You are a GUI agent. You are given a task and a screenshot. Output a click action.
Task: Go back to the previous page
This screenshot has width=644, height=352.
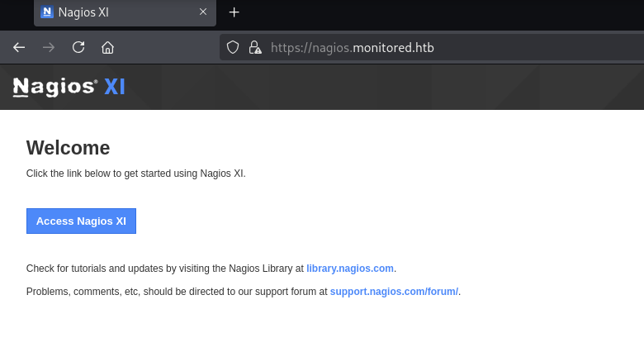19,48
